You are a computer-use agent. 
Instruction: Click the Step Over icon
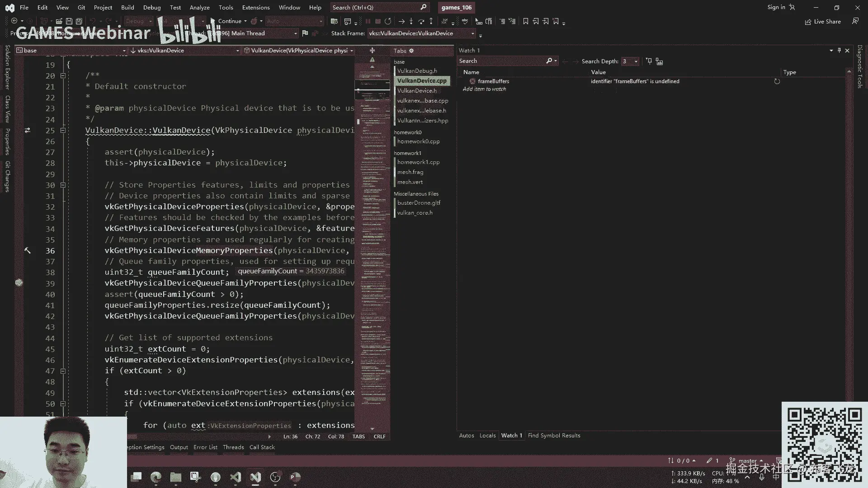tap(421, 21)
